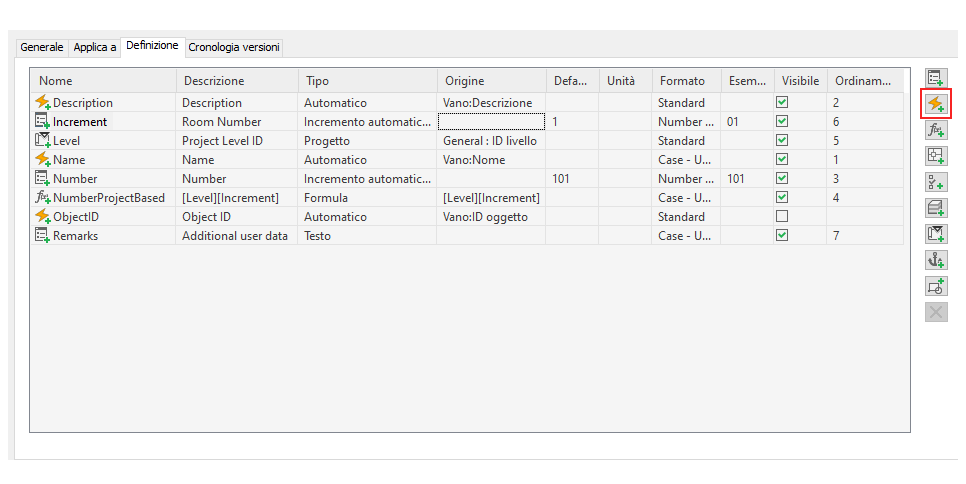Click the Origine field of the Increment row
Viewport: 966px width, 484px height.
(491, 122)
